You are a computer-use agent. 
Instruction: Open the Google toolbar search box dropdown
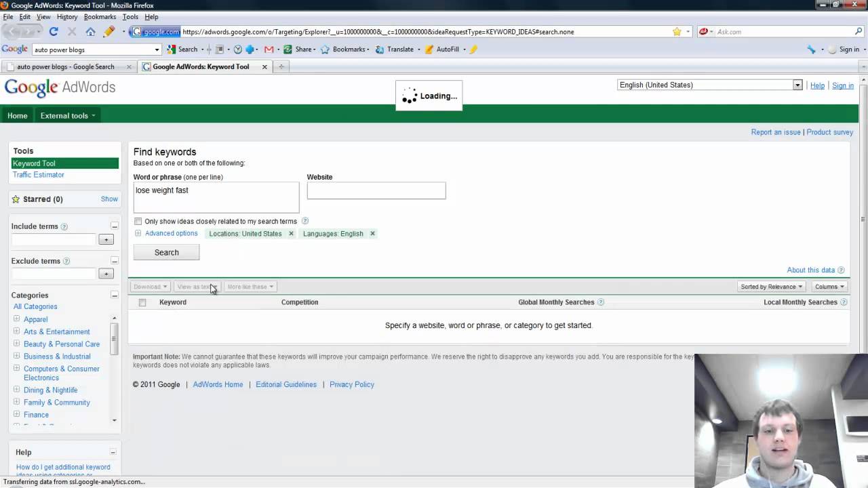pyautogui.click(x=157, y=49)
